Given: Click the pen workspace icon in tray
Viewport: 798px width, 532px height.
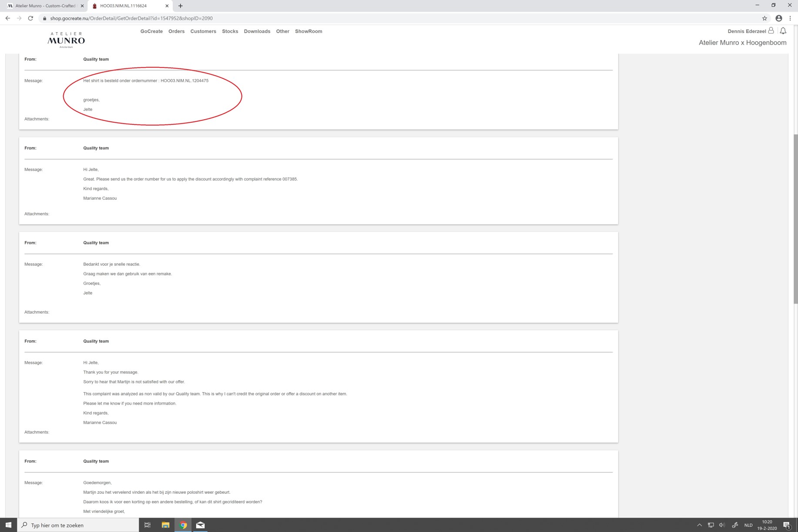Looking at the screenshot, I should point(735,525).
